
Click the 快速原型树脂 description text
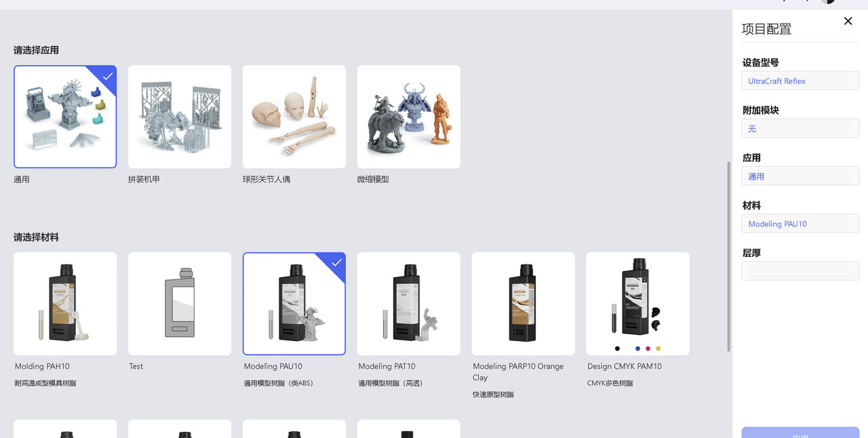493,395
